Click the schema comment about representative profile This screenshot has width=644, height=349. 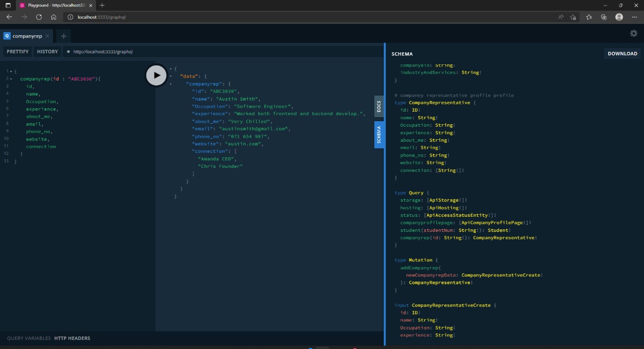[454, 95]
